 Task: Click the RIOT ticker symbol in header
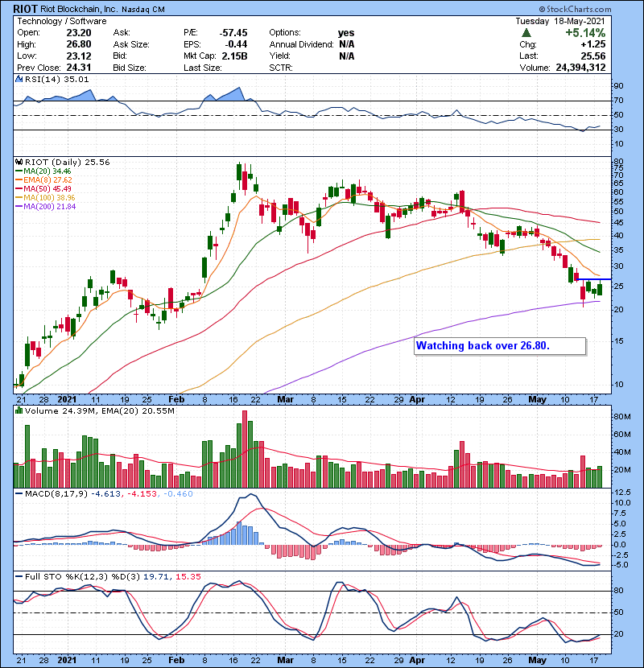[x=25, y=9]
